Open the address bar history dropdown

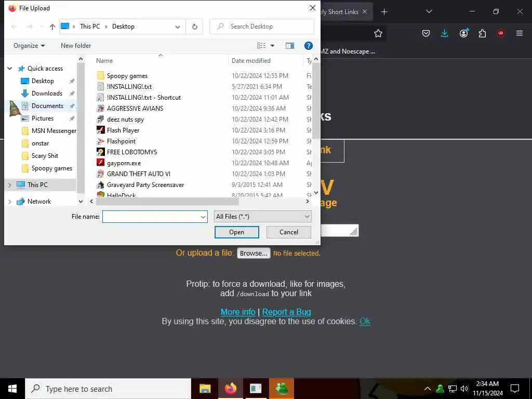(178, 27)
